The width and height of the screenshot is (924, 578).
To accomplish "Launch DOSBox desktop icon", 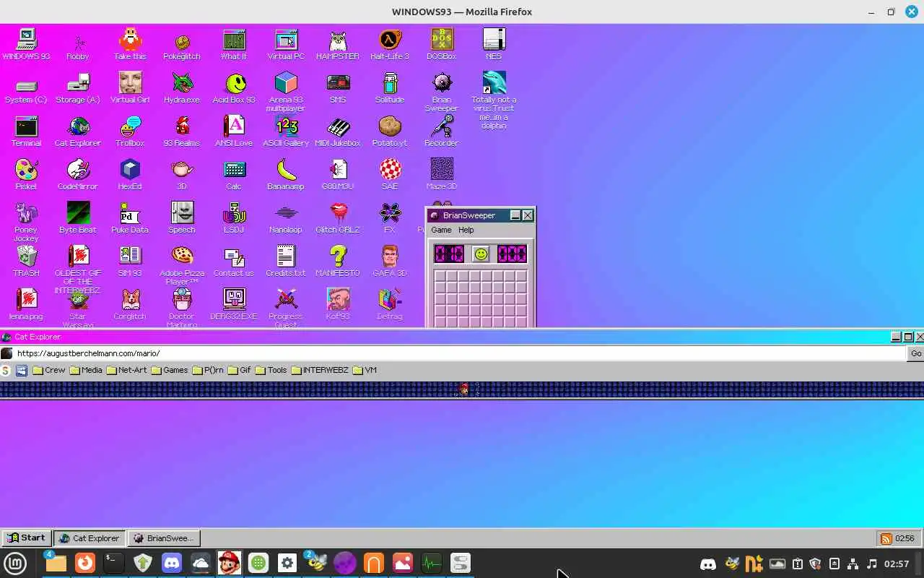I will 442,44.
